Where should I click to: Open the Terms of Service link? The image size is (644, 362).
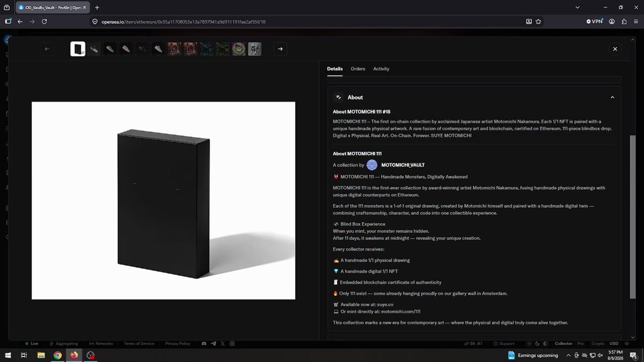139,343
